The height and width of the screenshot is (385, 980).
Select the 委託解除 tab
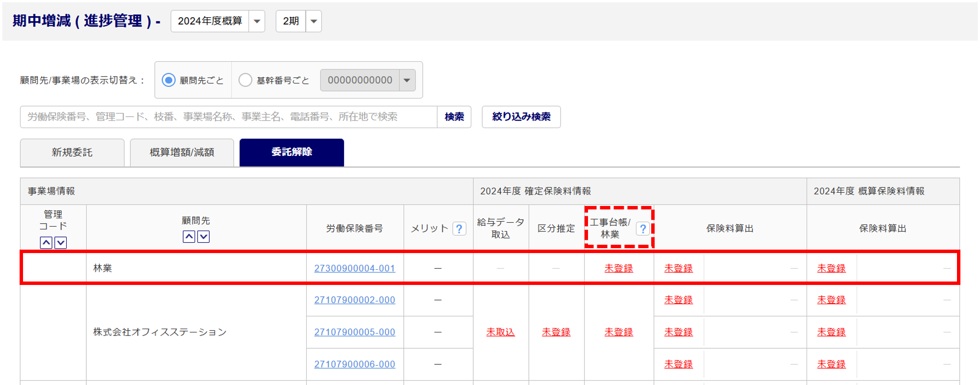[x=292, y=153]
